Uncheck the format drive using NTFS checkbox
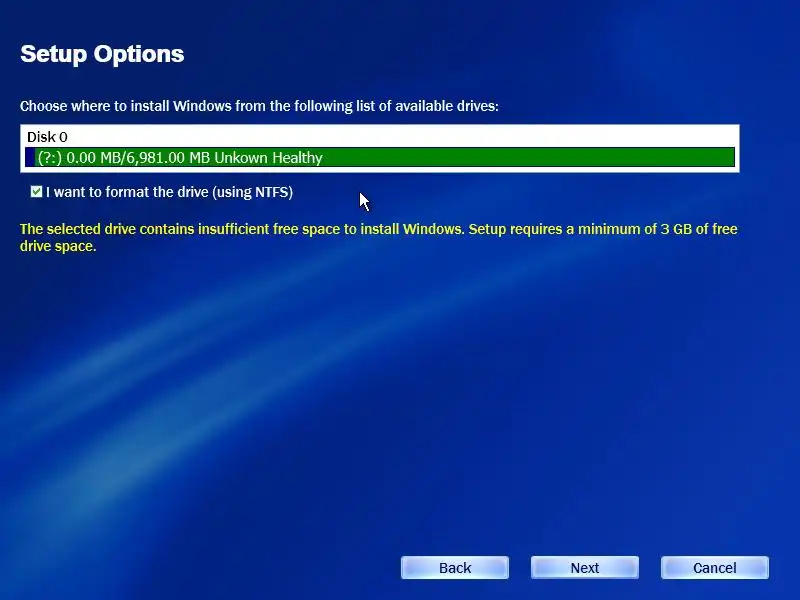Viewport: 800px width, 600px height. click(36, 192)
